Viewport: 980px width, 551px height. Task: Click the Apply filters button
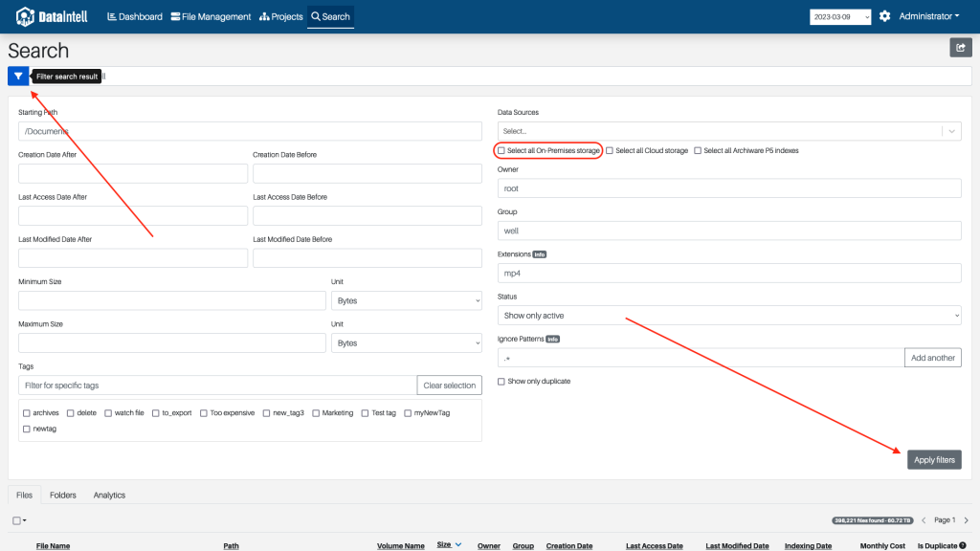point(934,460)
